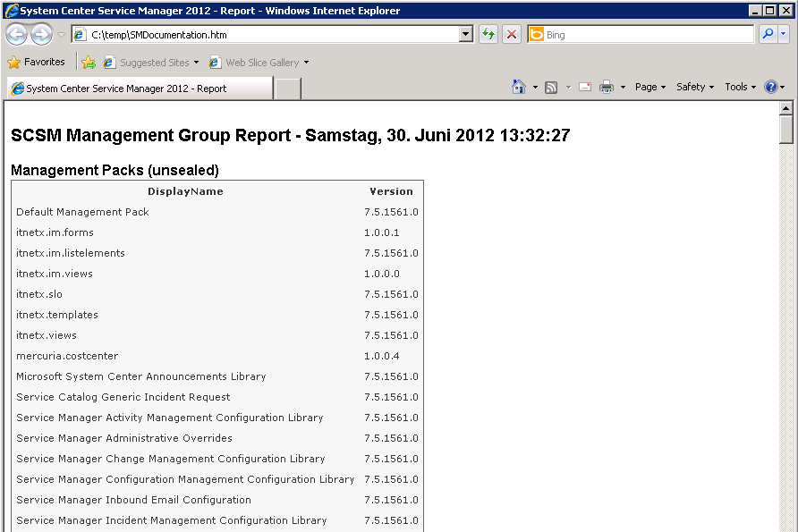Open the Favorites button
The image size is (798, 532).
pyautogui.click(x=37, y=63)
